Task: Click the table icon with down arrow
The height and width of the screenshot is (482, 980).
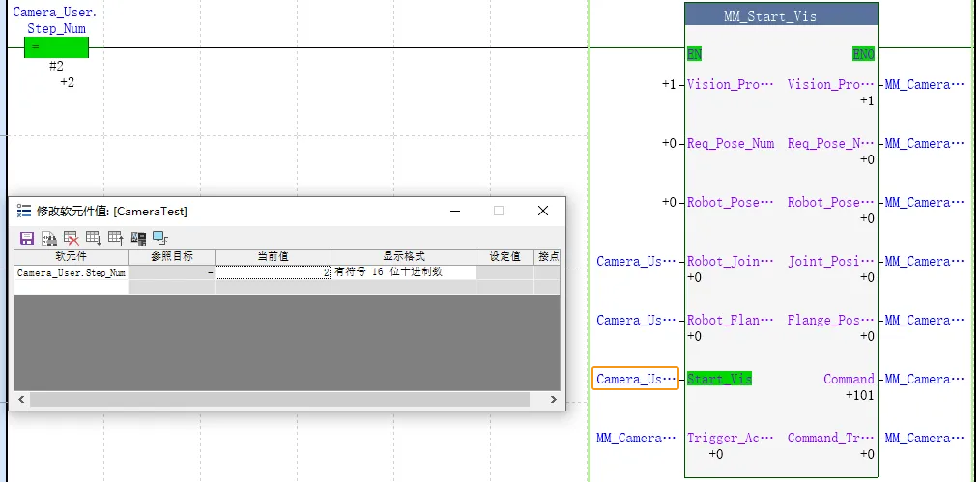Action: (x=94, y=239)
